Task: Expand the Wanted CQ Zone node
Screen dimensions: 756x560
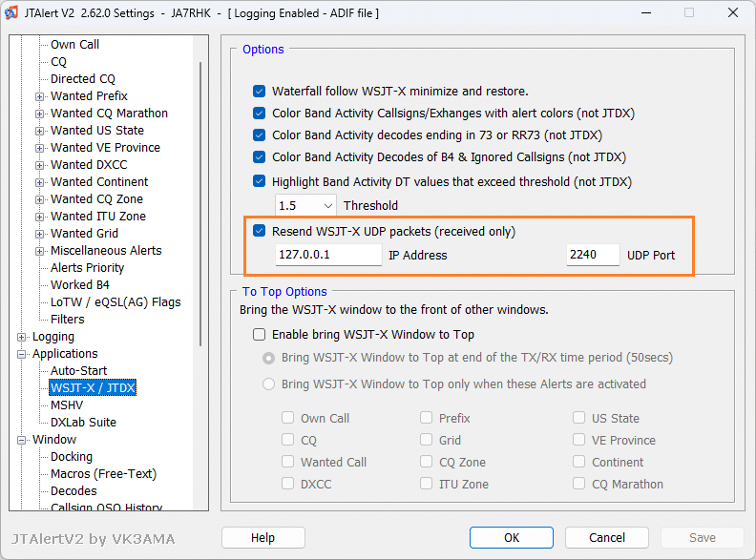Action: tap(39, 199)
